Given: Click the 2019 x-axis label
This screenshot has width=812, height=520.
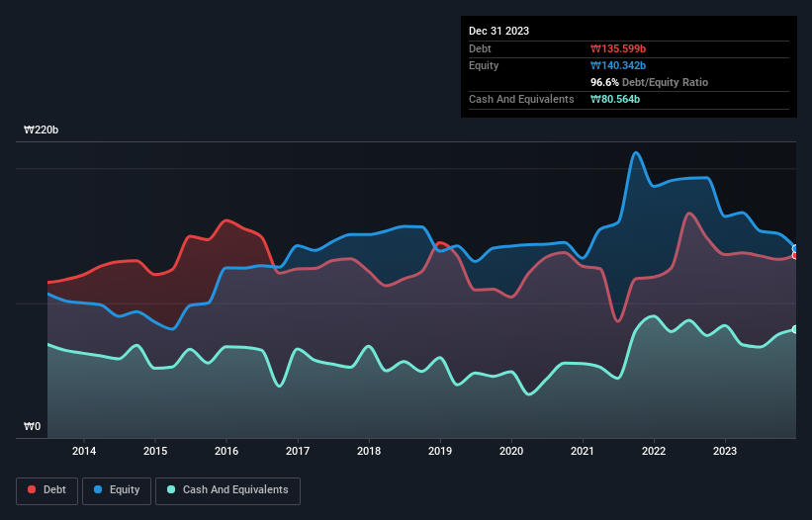Looking at the screenshot, I should [x=440, y=451].
